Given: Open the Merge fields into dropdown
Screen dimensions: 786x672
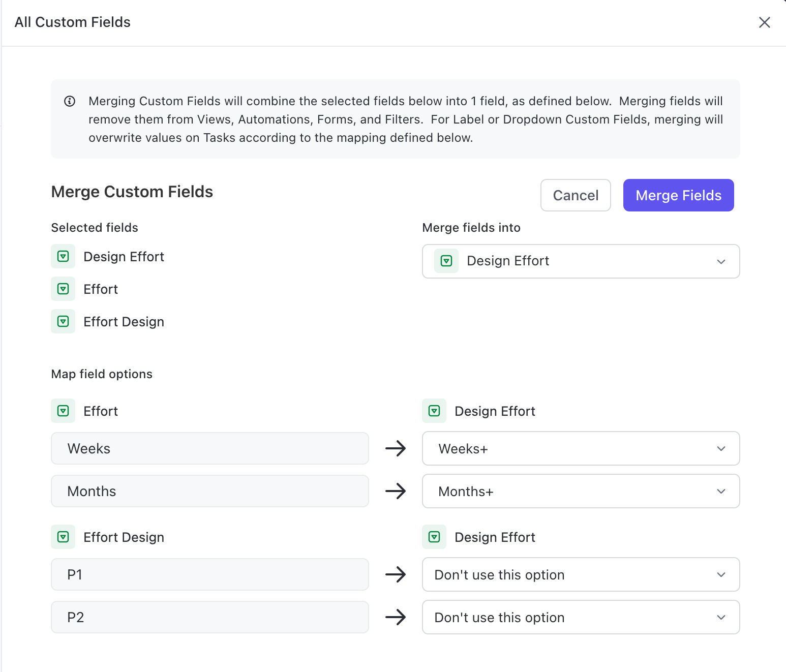Looking at the screenshot, I should point(581,261).
